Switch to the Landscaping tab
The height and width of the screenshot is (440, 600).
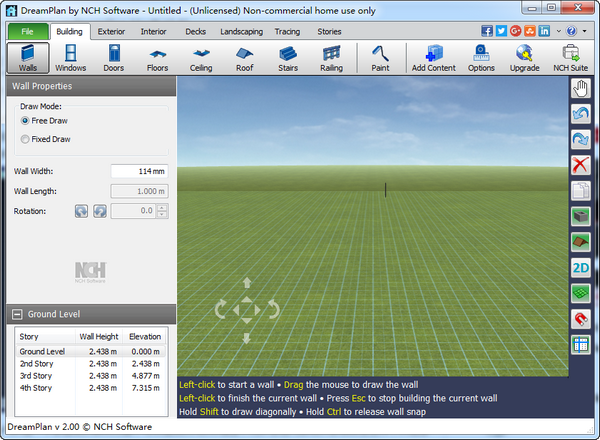[x=241, y=32]
